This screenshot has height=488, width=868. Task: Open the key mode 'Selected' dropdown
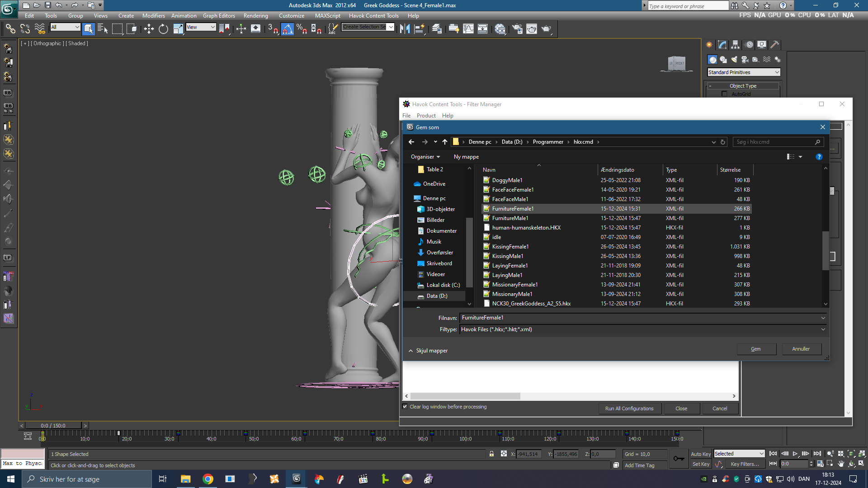click(x=739, y=454)
